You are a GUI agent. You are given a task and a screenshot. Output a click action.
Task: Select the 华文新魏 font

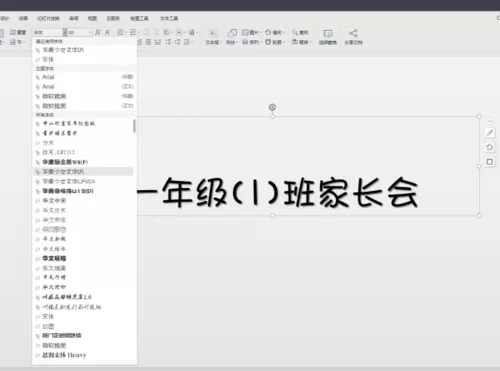tap(83, 239)
